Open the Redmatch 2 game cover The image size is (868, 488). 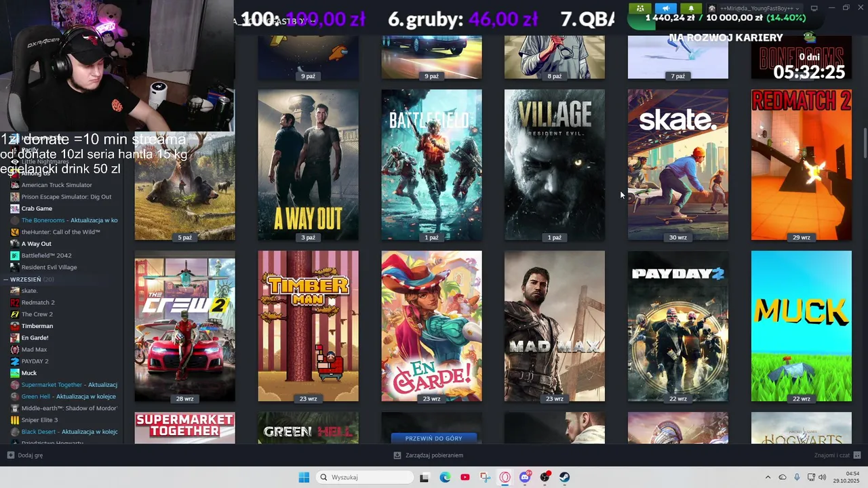click(802, 165)
